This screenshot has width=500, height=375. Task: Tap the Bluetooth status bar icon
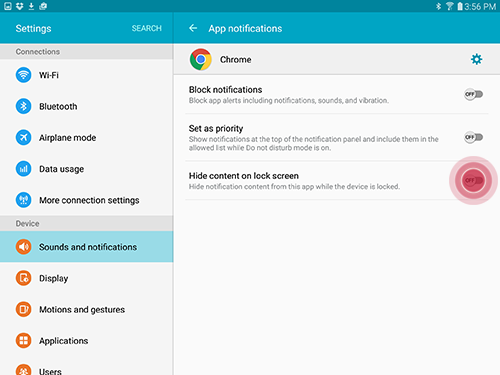(x=438, y=6)
